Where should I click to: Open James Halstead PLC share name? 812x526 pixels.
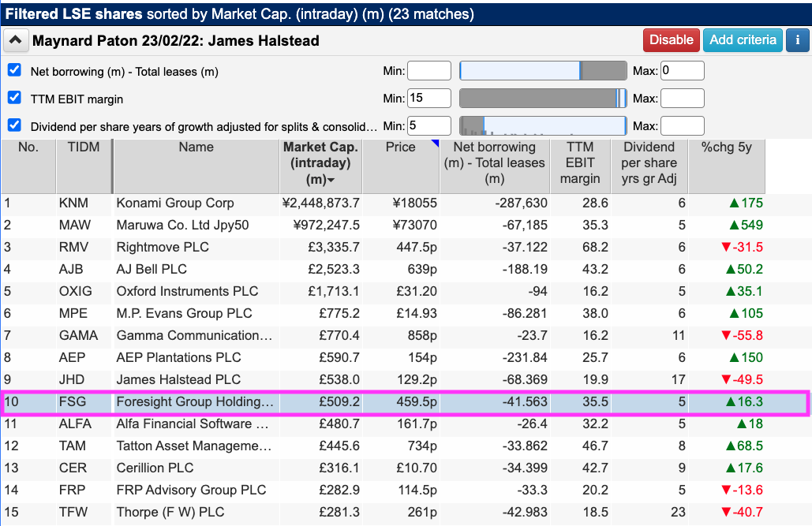(178, 379)
